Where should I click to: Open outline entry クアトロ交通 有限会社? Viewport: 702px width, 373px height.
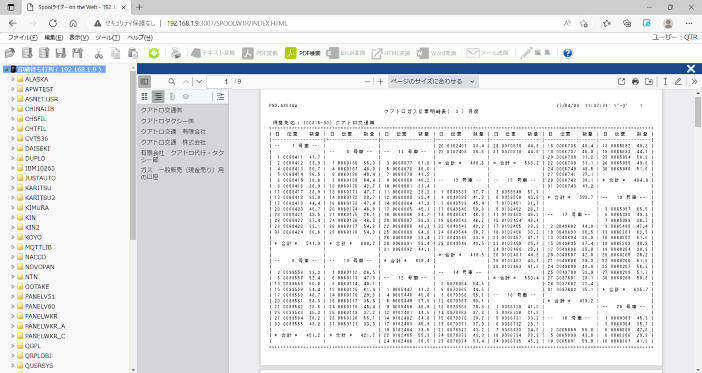tap(173, 132)
